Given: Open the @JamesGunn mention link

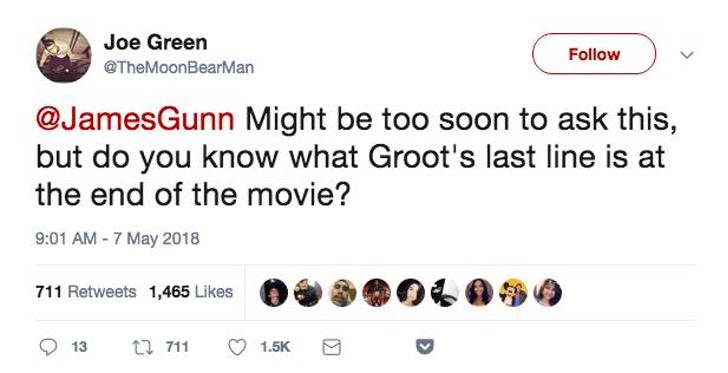Looking at the screenshot, I should (x=135, y=119).
